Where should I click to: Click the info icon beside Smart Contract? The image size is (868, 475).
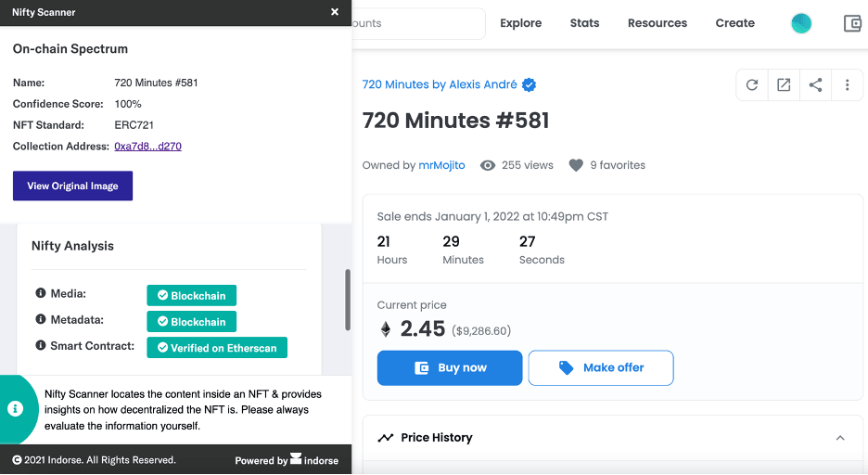point(41,345)
